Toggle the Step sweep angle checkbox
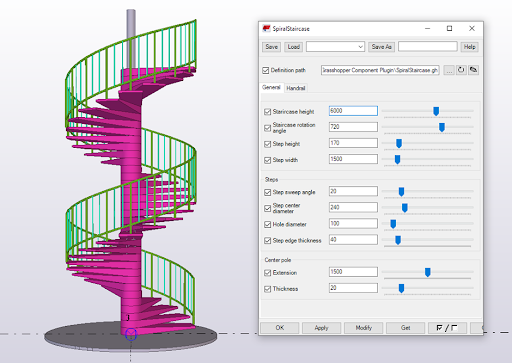 (x=267, y=192)
